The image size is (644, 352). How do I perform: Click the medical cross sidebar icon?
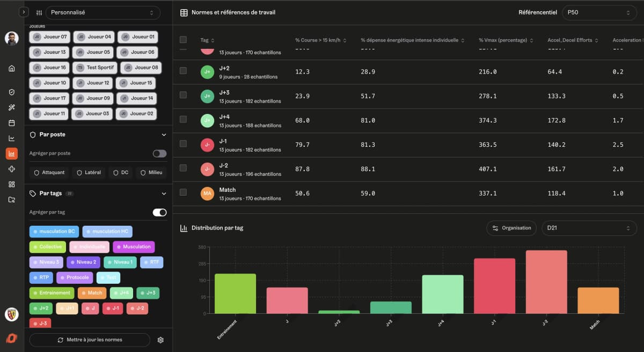click(x=12, y=169)
